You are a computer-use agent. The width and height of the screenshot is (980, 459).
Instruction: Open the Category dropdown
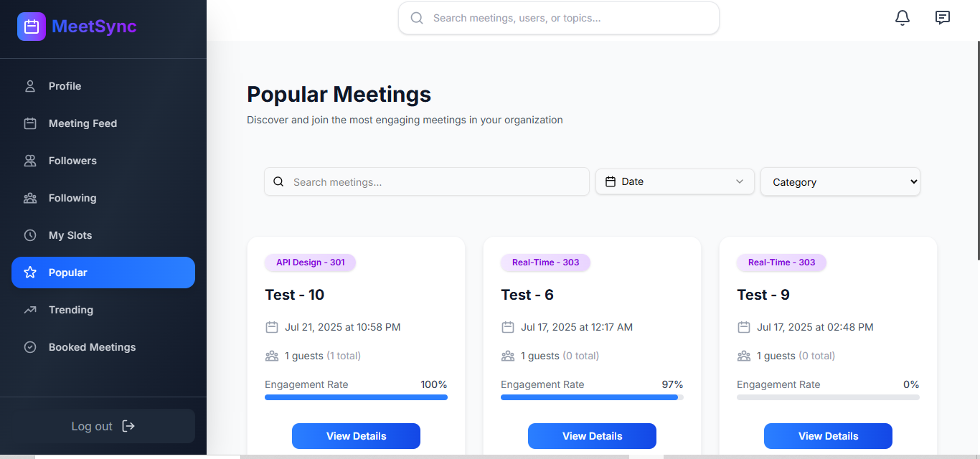(840, 182)
